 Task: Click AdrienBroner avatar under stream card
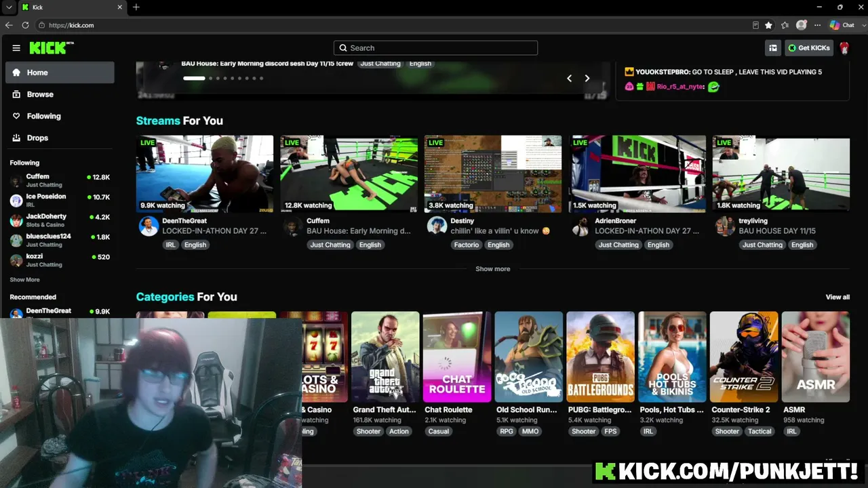tap(580, 226)
